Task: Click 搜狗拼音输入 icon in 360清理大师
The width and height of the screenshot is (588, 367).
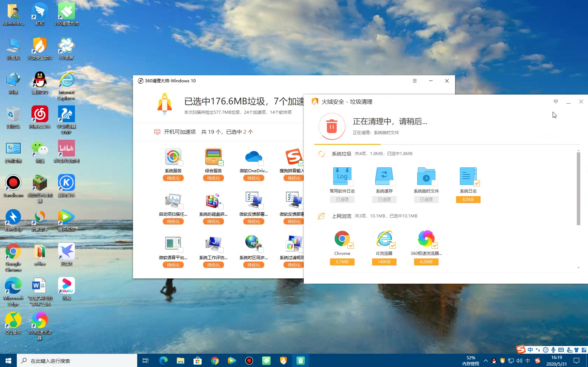Action: click(294, 157)
